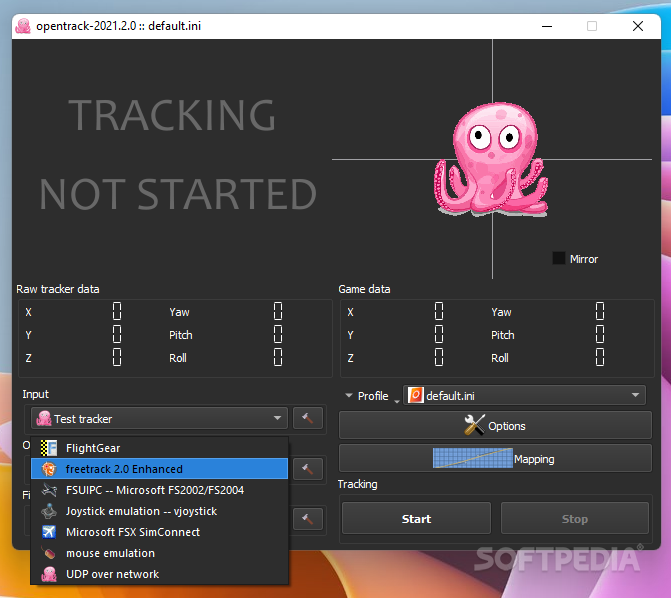Select Microsoft FSX SimConnect entry
Screen dimensions: 671x598
159,532
